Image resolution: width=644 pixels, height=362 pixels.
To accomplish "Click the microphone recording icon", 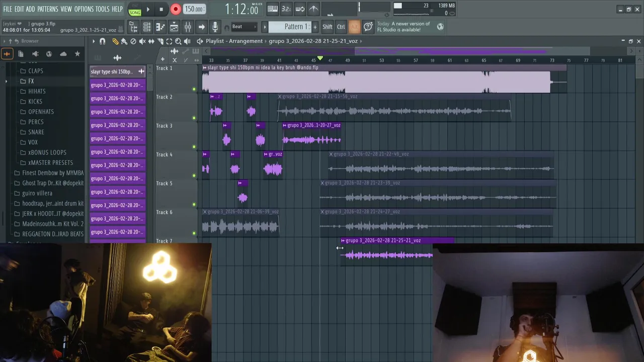I will [215, 27].
